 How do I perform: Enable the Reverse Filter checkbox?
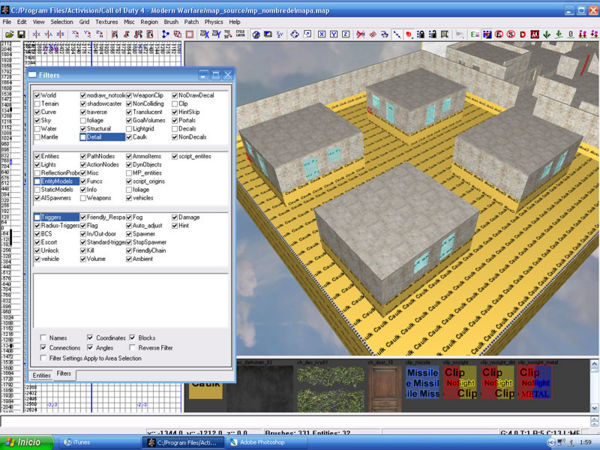coord(132,347)
